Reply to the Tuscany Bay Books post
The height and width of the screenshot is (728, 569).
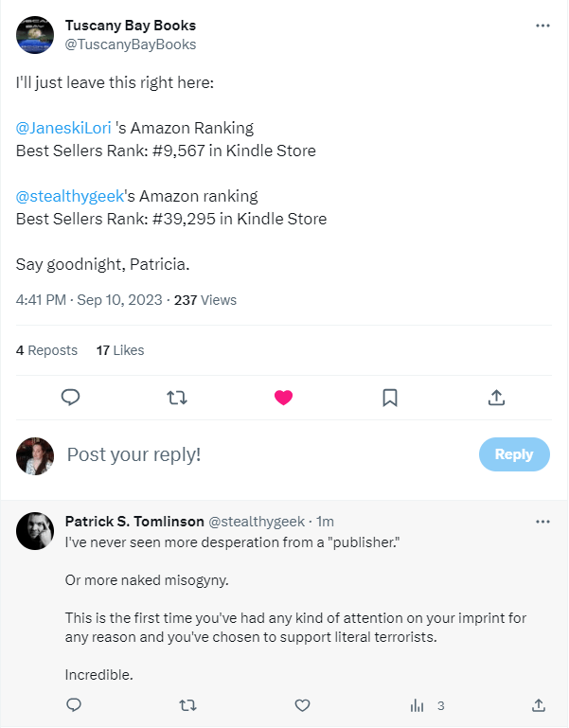click(69, 399)
